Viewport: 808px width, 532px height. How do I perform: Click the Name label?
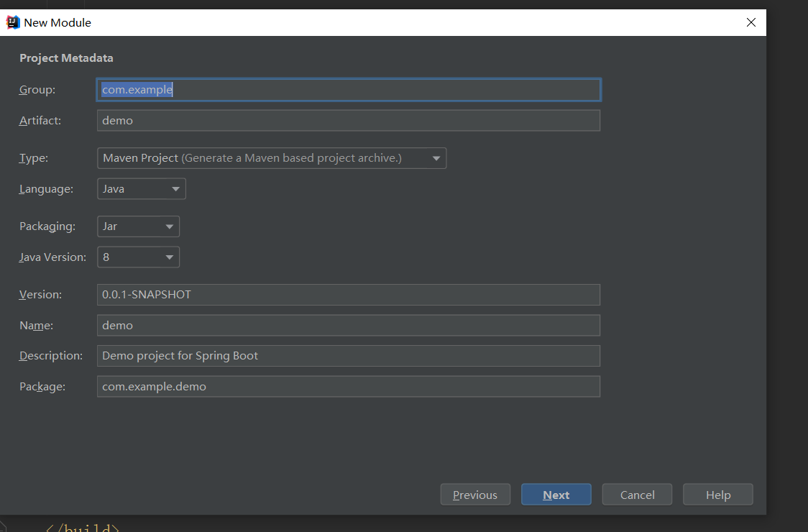tap(36, 325)
